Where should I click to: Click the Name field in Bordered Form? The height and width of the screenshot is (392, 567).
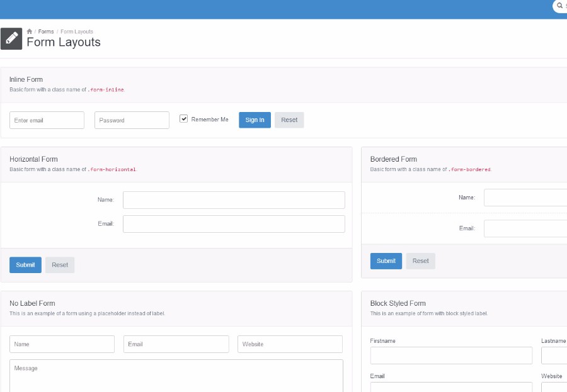coord(525,198)
